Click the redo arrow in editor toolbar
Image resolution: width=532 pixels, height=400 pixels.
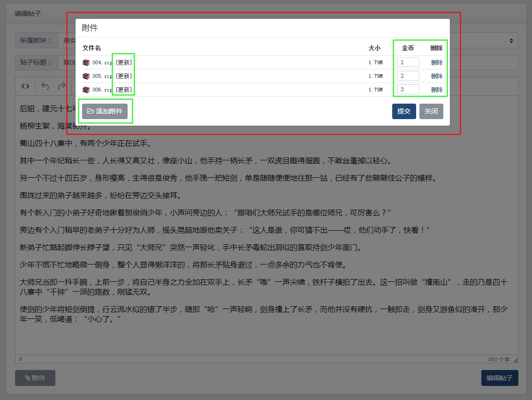(x=61, y=86)
